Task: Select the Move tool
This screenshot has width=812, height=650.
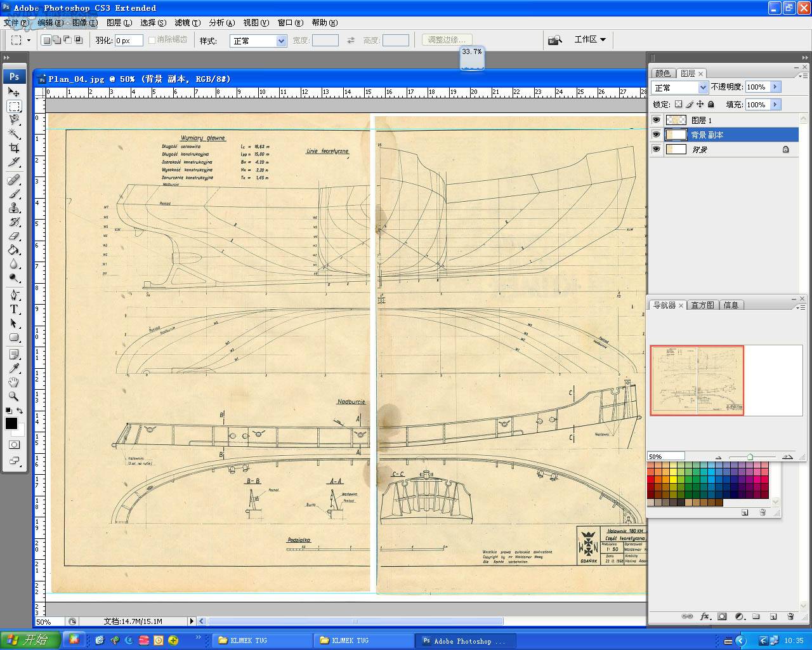Action: pyautogui.click(x=14, y=92)
